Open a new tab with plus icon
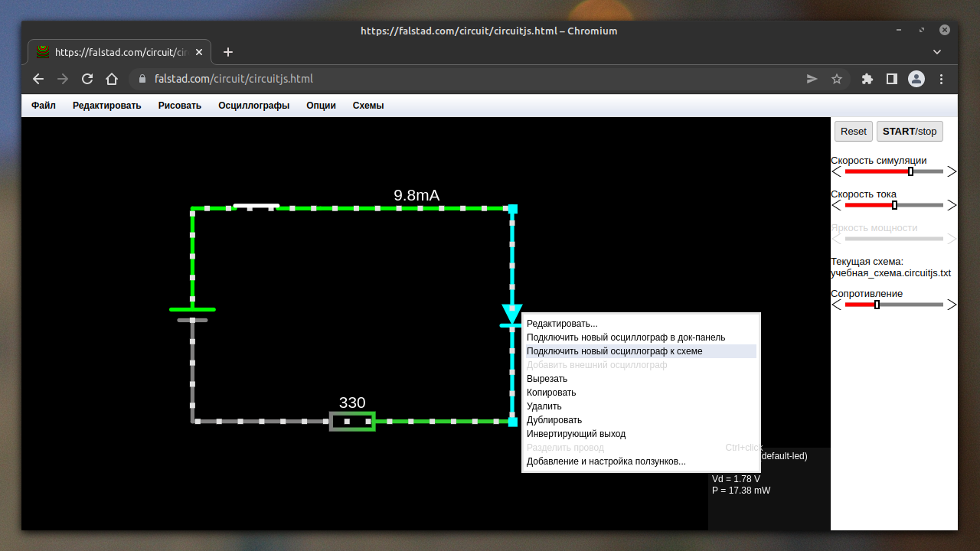The image size is (980, 551). pyautogui.click(x=227, y=52)
